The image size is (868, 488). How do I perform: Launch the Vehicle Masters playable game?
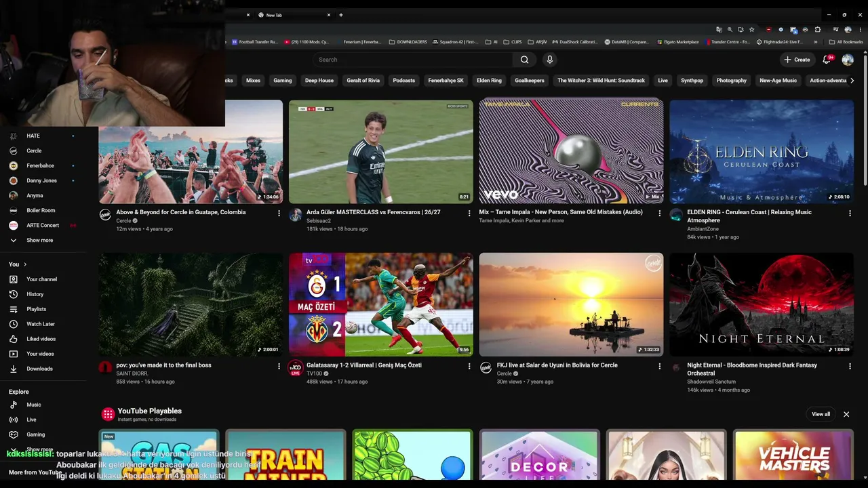click(793, 455)
